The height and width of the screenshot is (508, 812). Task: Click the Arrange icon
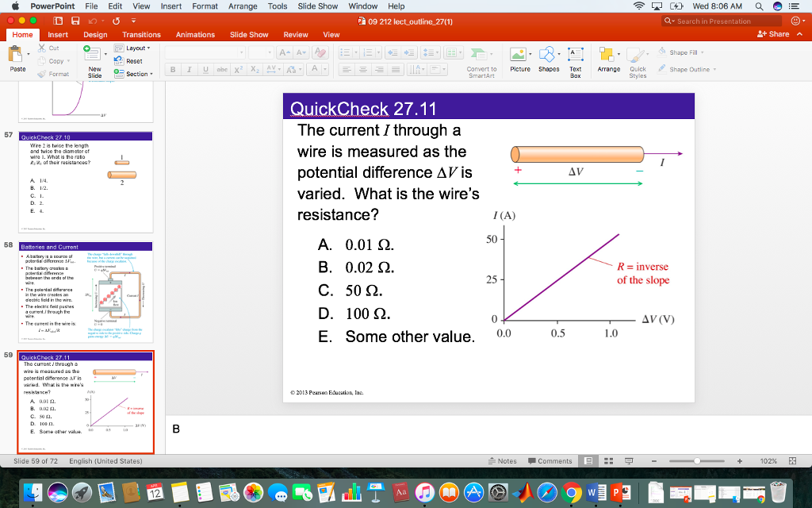tap(608, 57)
